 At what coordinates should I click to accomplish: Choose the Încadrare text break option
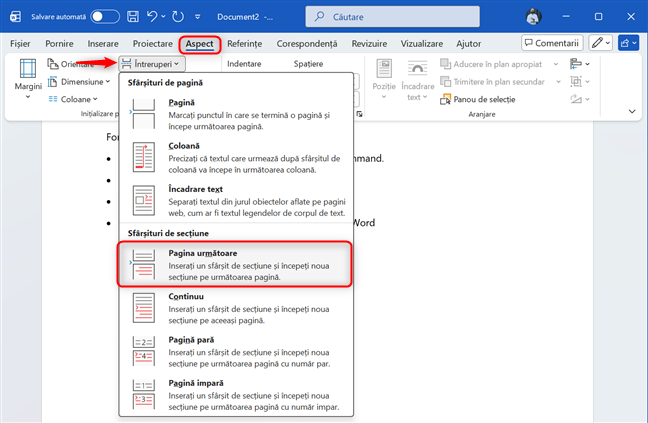pyautogui.click(x=236, y=201)
